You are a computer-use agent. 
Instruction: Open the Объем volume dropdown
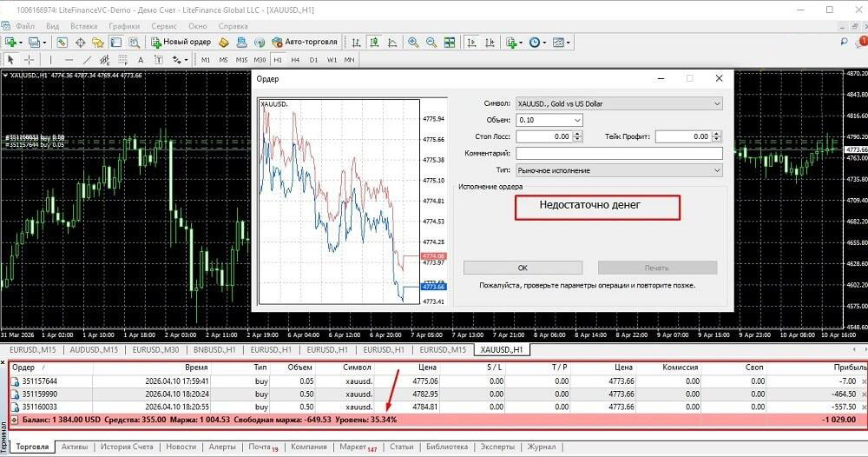pyautogui.click(x=577, y=120)
